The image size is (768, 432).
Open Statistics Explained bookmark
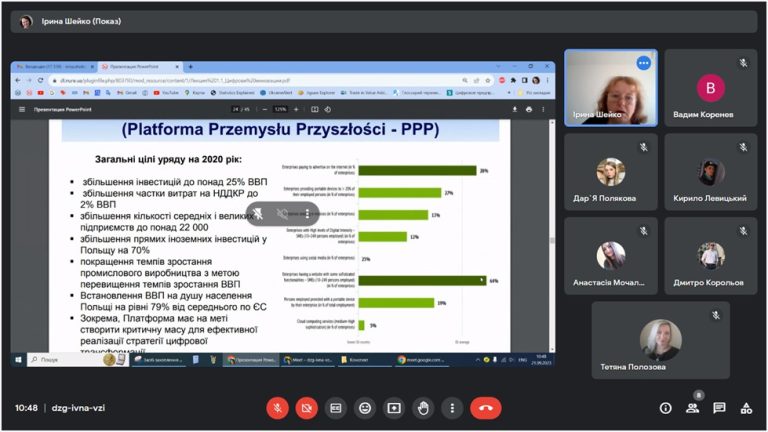click(233, 93)
